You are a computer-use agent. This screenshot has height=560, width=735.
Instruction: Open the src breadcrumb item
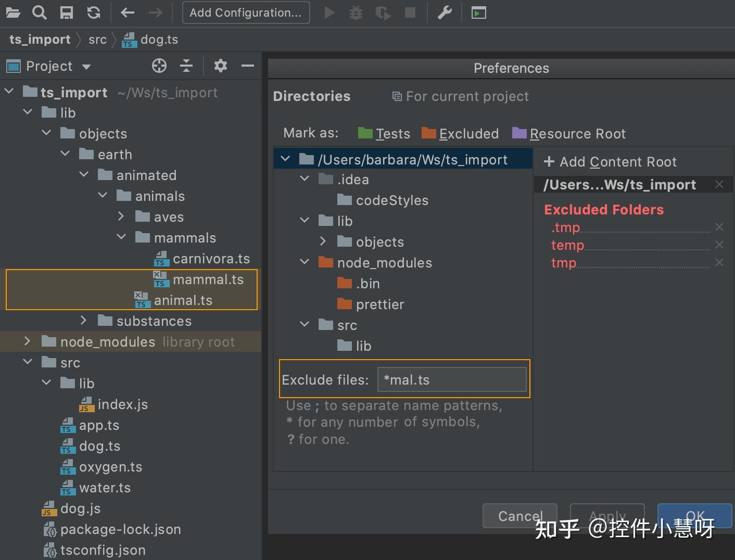tap(97, 39)
